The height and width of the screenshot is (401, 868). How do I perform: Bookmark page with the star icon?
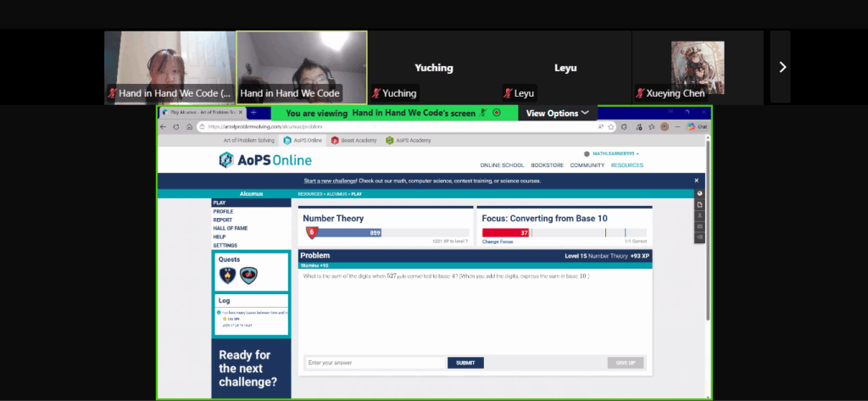610,126
